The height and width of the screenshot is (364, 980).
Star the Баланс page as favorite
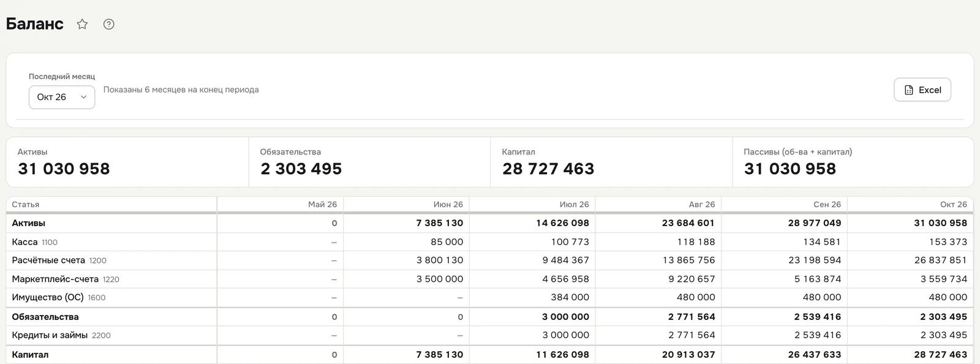[82, 25]
